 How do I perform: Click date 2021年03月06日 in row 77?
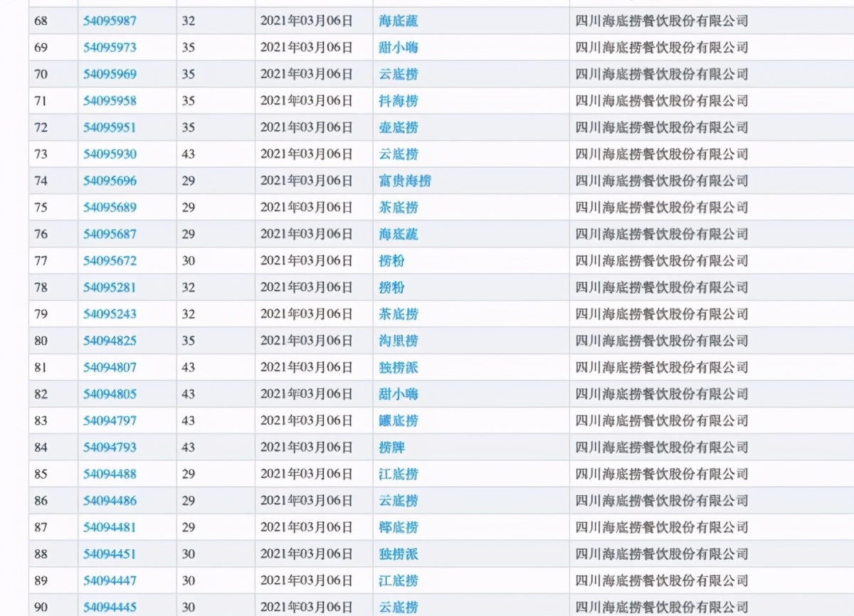coord(307,261)
